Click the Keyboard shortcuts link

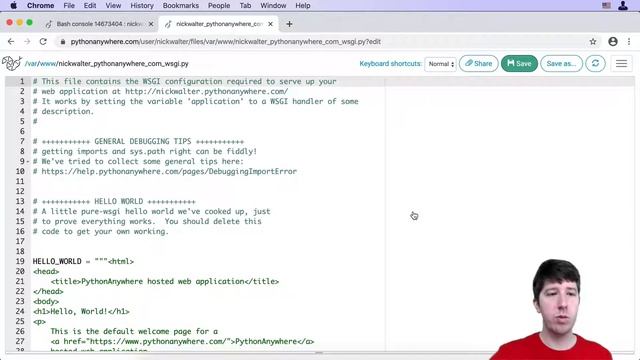[390, 64]
